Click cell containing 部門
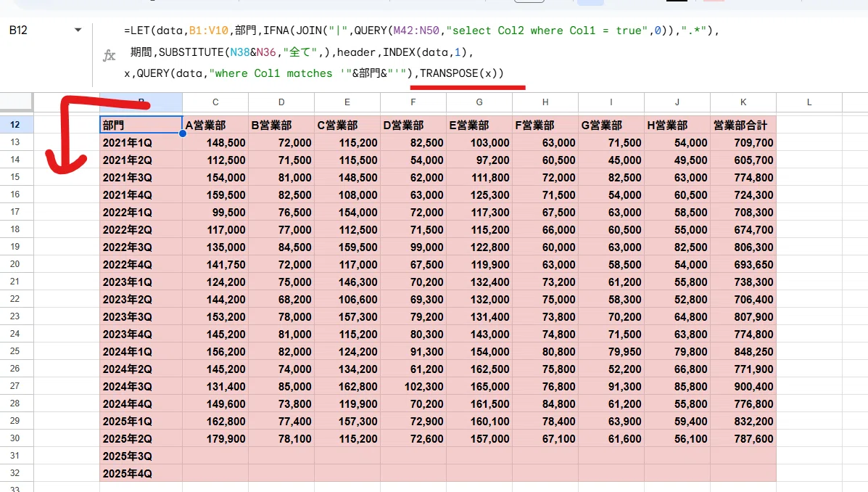The height and width of the screenshot is (492, 868). [141, 126]
